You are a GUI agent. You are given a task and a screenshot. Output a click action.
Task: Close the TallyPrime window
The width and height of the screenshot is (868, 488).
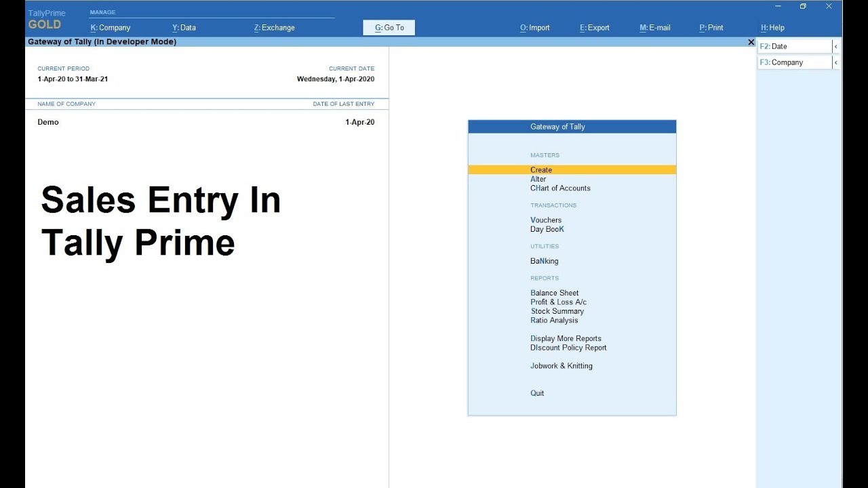point(829,6)
